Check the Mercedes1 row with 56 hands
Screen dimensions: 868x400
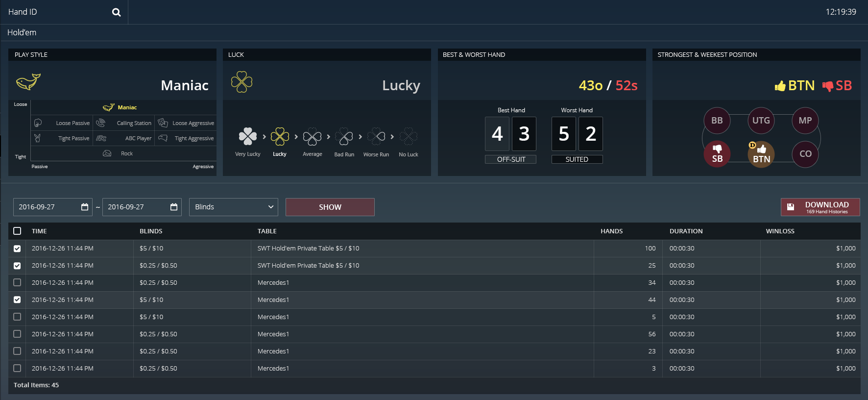coord(17,334)
